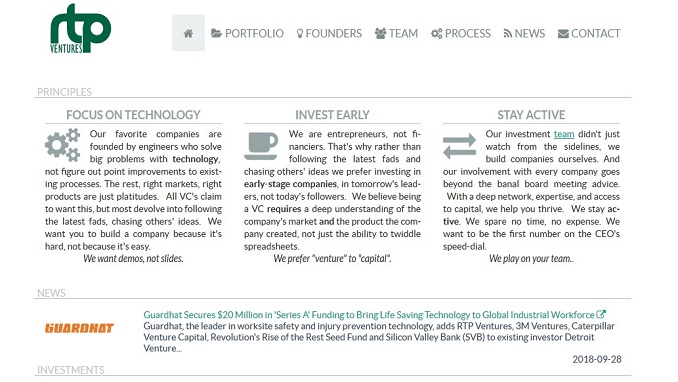Click the RTP Ventures logo
This screenshot has width=678, height=382.
[80, 29]
